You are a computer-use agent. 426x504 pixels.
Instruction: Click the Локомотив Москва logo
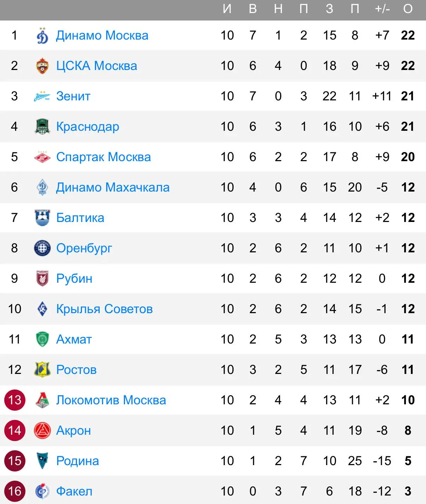pyautogui.click(x=42, y=400)
